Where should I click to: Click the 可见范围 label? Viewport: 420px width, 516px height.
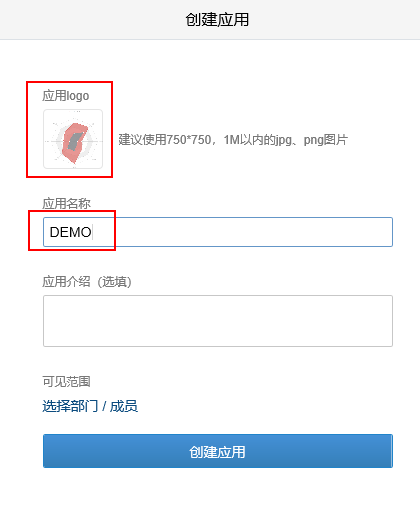66,381
